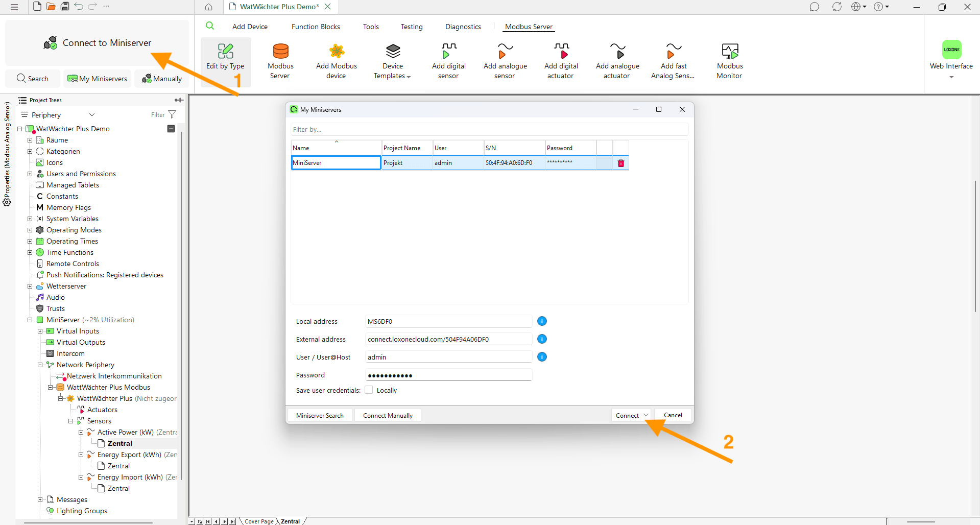Undo the last action
980x525 pixels.
79,7
